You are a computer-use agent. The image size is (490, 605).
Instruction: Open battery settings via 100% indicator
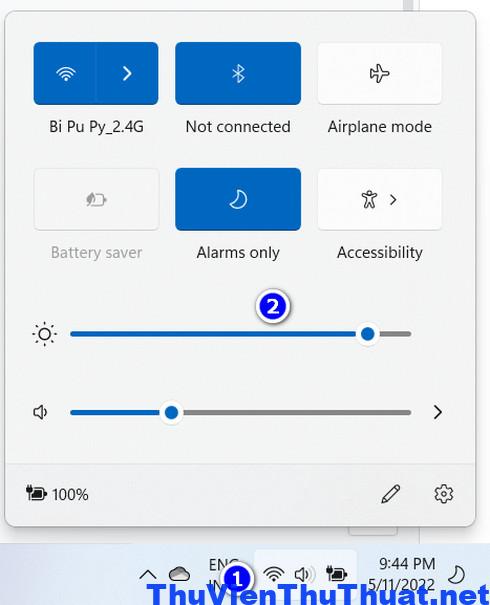tap(57, 494)
